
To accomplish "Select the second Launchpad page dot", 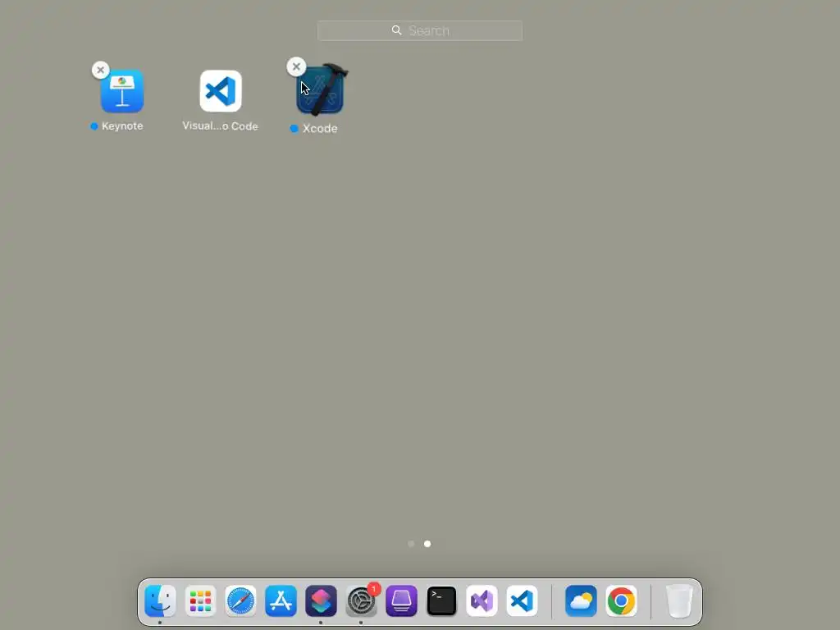I will tap(427, 544).
